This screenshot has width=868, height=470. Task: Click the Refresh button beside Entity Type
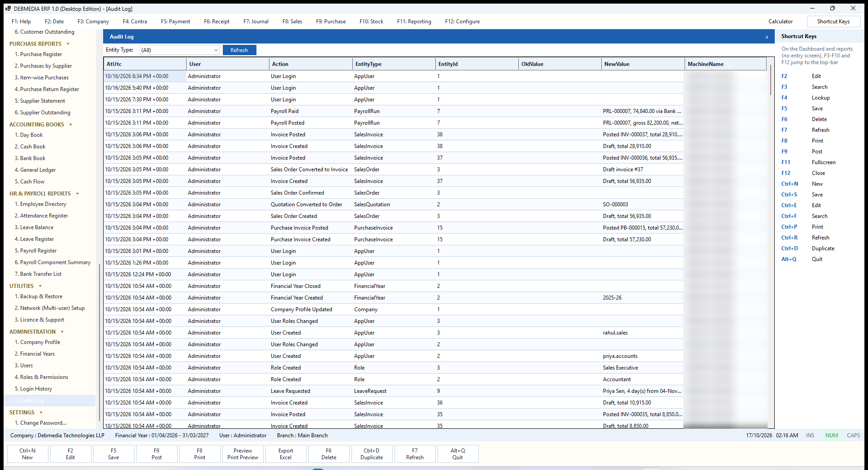coord(239,50)
